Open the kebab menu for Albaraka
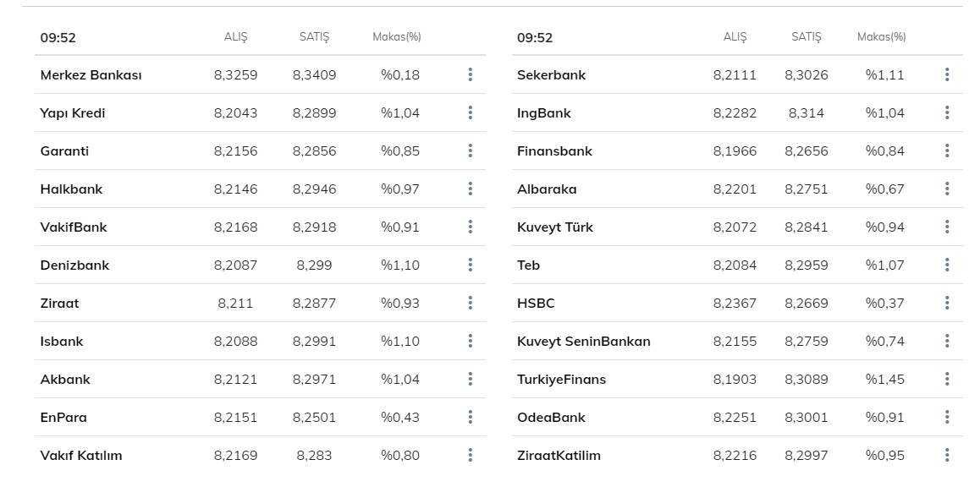The image size is (980, 498). (x=947, y=189)
